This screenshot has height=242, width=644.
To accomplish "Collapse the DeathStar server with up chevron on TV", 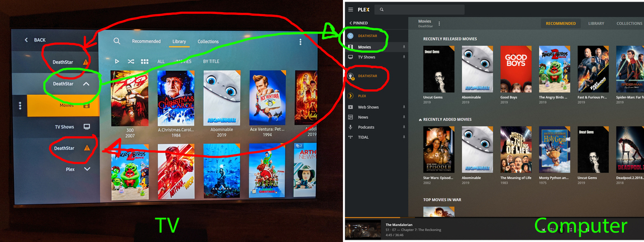I will 86,84.
